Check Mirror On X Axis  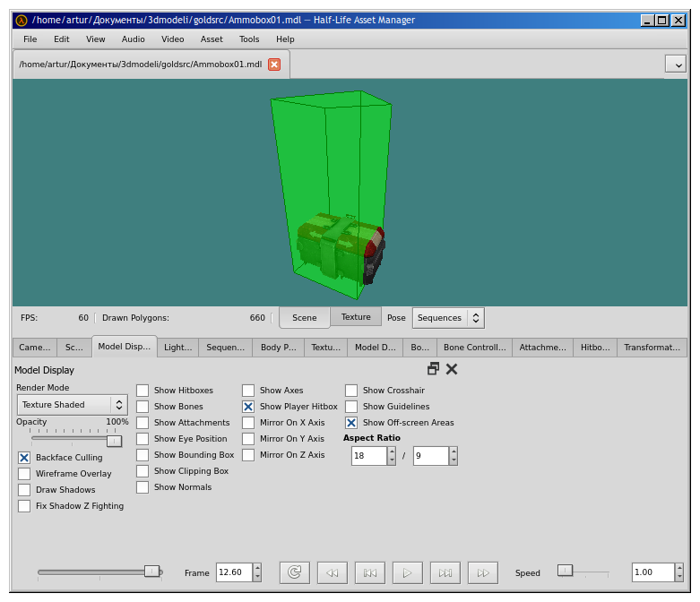click(x=248, y=423)
